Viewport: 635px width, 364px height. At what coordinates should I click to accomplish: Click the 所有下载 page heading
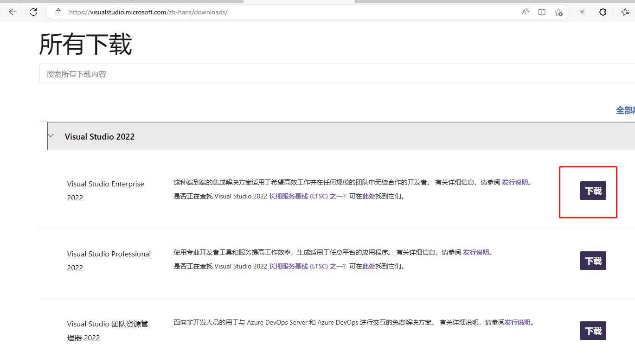pos(86,45)
